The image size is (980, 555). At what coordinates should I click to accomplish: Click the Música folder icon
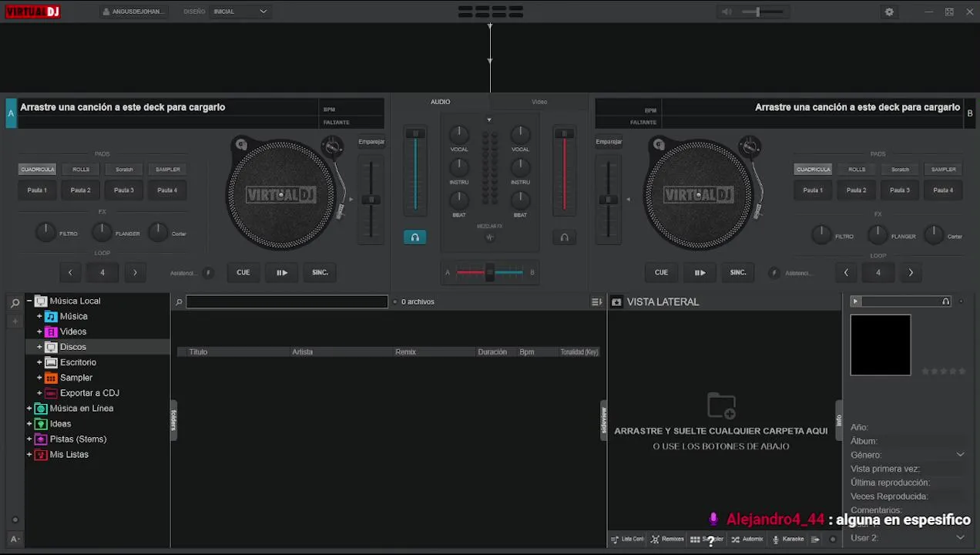(51, 316)
